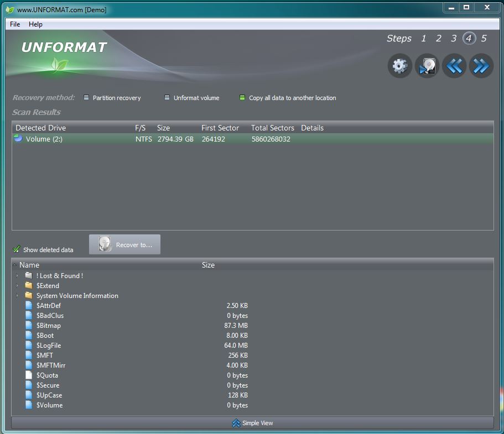Screen dimensions: 504x434
Task: Click the $Volume file icon
Action: click(x=29, y=405)
